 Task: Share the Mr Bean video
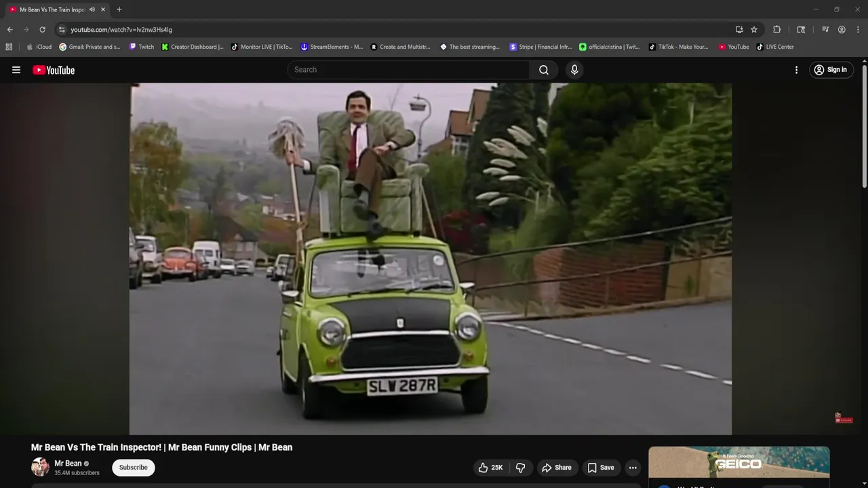pyautogui.click(x=557, y=468)
